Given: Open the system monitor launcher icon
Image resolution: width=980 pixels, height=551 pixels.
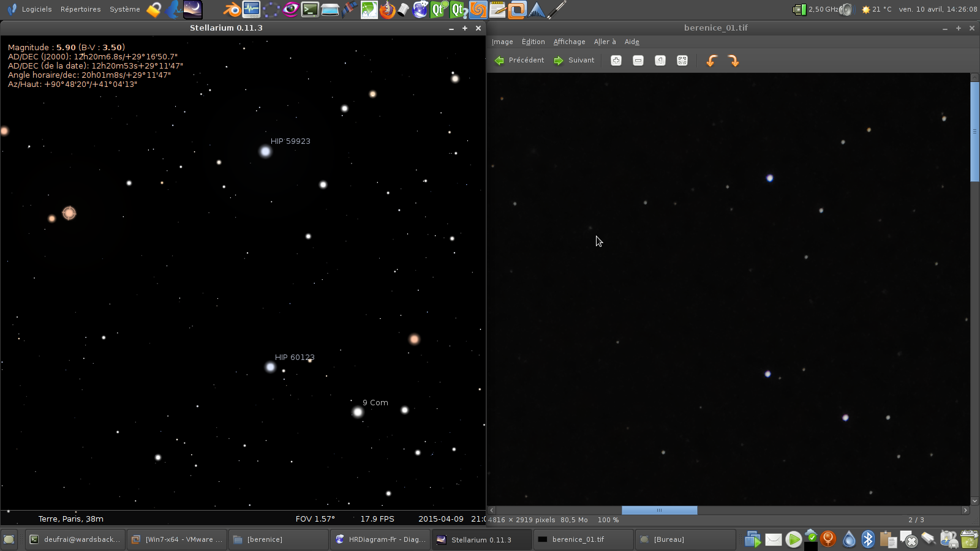Looking at the screenshot, I should click(x=251, y=9).
